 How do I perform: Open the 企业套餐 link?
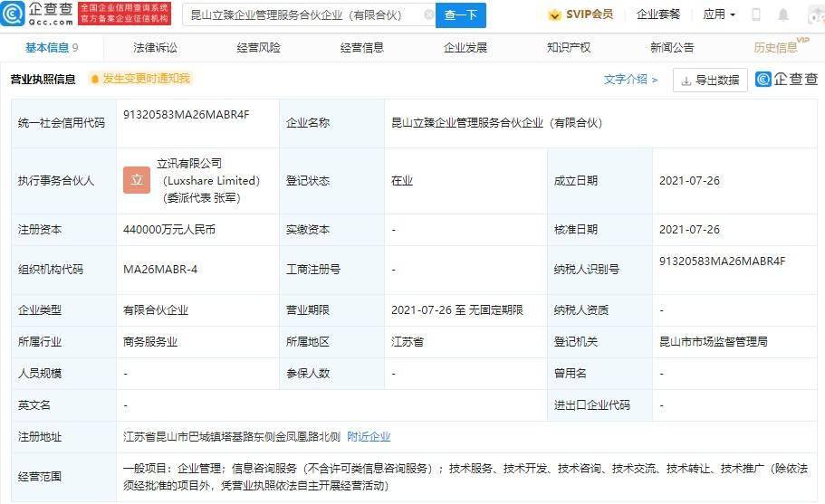tap(658, 14)
